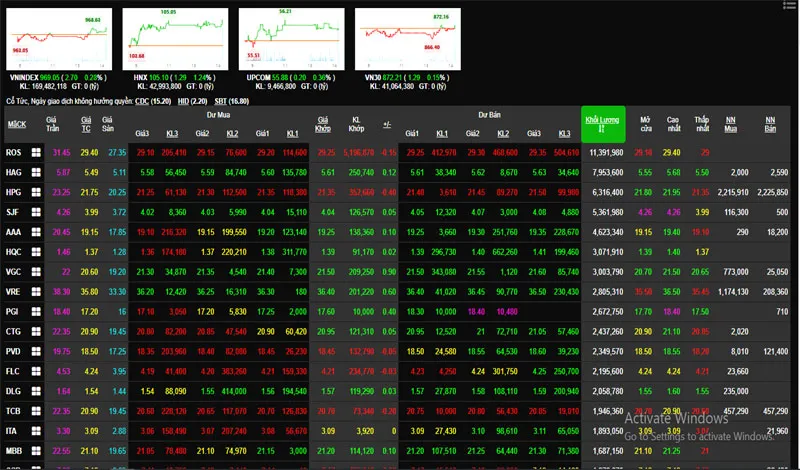800x470 pixels.
Task: Click VRE foreign buy value 1,174,130
Action: click(x=733, y=291)
